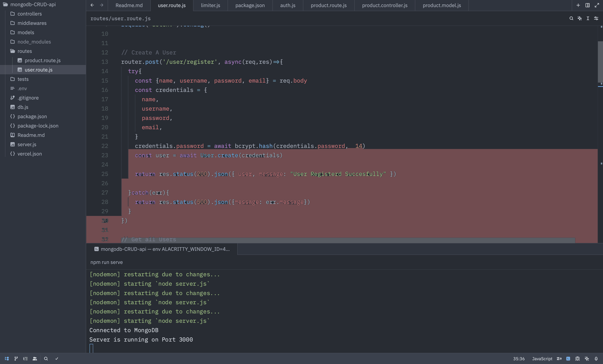Image resolution: width=603 pixels, height=364 pixels.
Task: Open the debugger panel bug icon
Action: point(578,359)
